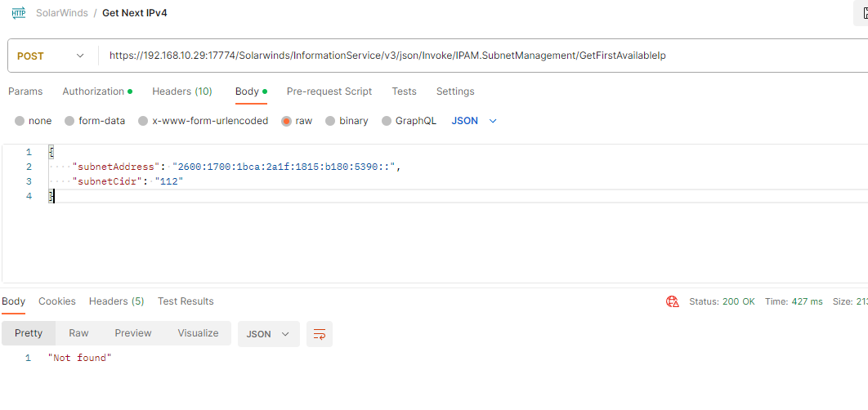The width and height of the screenshot is (868, 410).
Task: Select the raw body radio button
Action: [x=286, y=121]
